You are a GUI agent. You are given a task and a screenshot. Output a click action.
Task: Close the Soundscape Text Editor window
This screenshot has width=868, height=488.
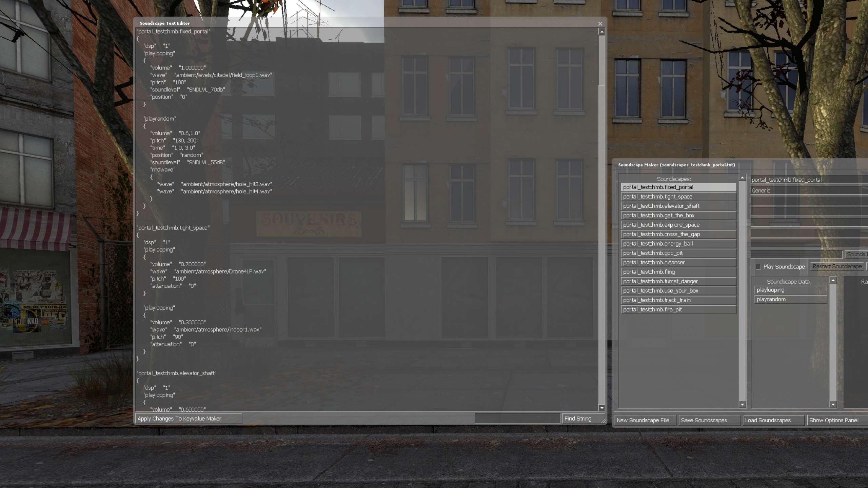click(600, 23)
